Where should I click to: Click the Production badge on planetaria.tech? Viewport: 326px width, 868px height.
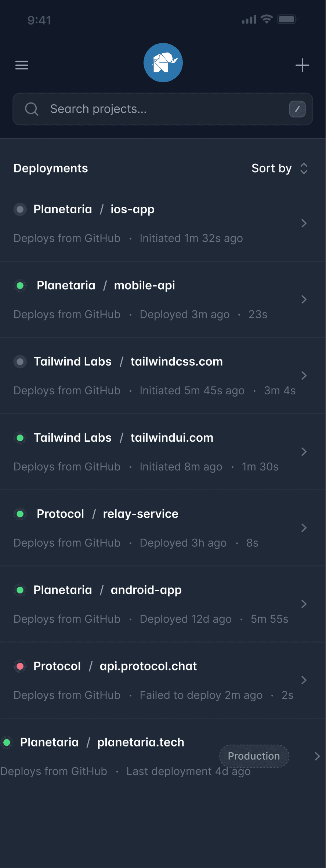(254, 756)
